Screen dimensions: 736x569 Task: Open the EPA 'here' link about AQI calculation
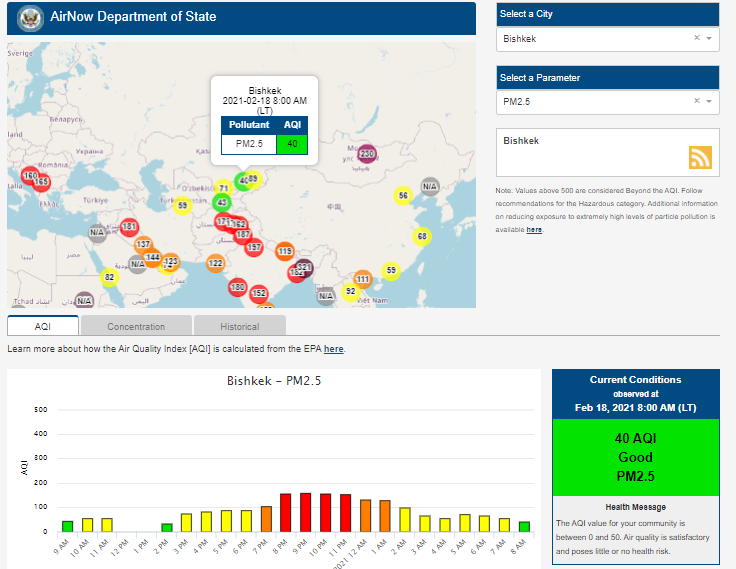pos(333,349)
